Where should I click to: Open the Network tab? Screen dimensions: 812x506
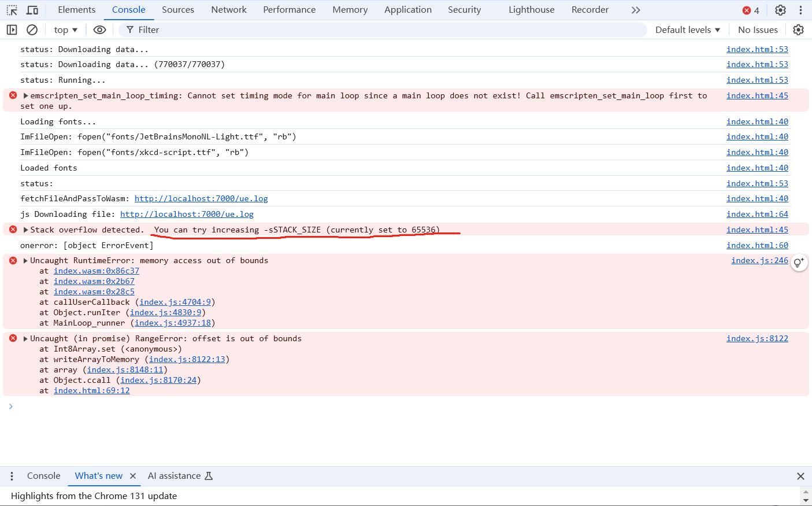[x=229, y=10]
